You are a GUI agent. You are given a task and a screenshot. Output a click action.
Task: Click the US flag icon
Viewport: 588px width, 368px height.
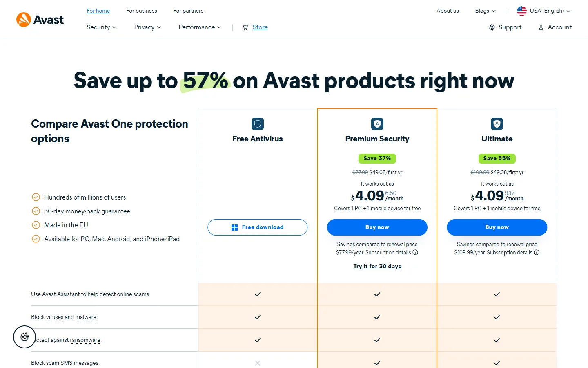522,11
